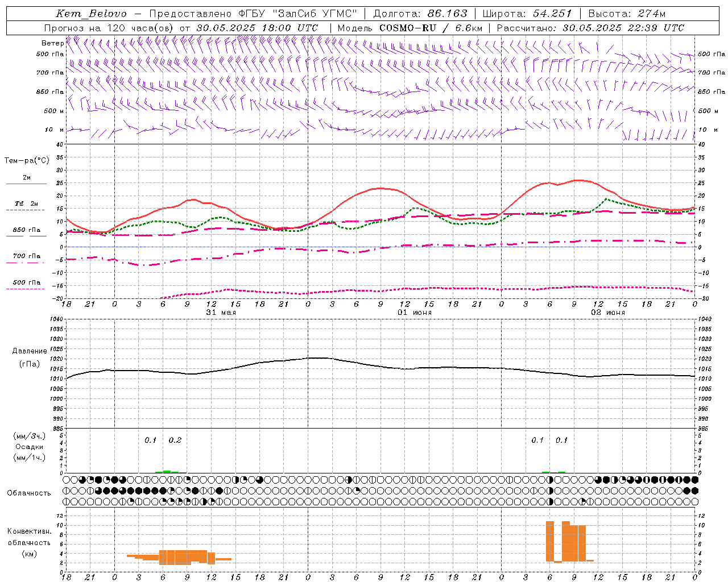Click the 02 июня date label
This screenshot has width=728, height=582.
608,313
